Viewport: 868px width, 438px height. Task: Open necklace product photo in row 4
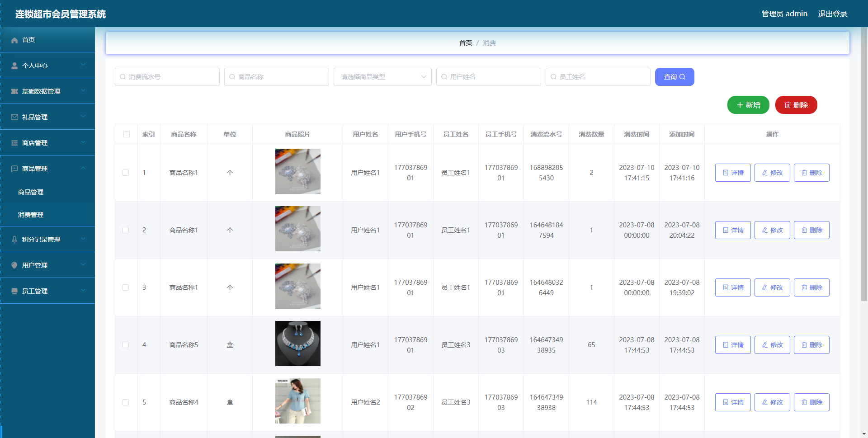(298, 344)
